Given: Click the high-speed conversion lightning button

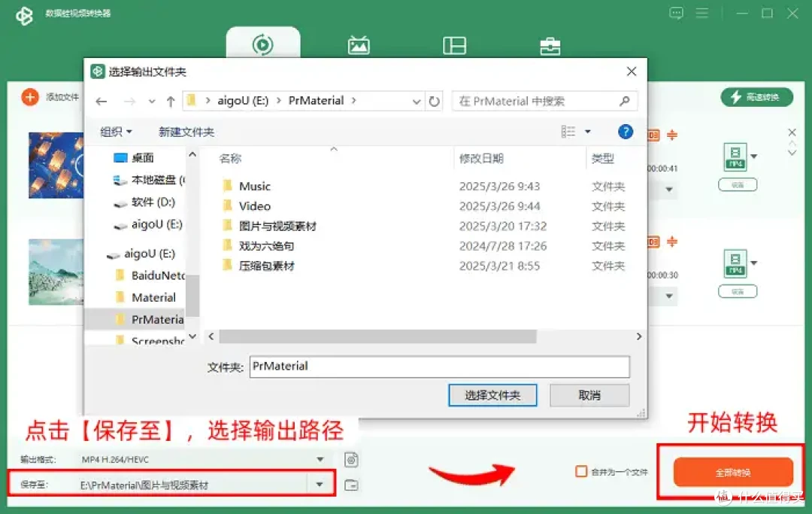Looking at the screenshot, I should [756, 97].
